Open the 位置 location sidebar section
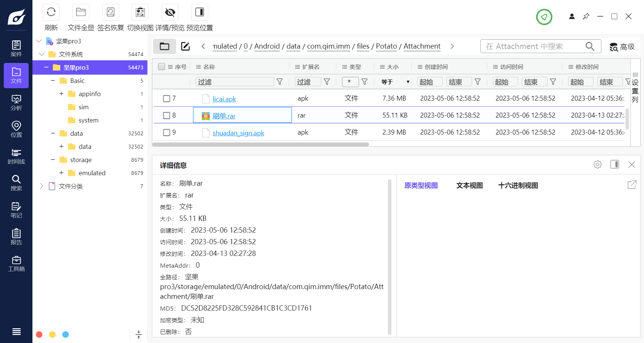644x343 pixels. pos(16,129)
